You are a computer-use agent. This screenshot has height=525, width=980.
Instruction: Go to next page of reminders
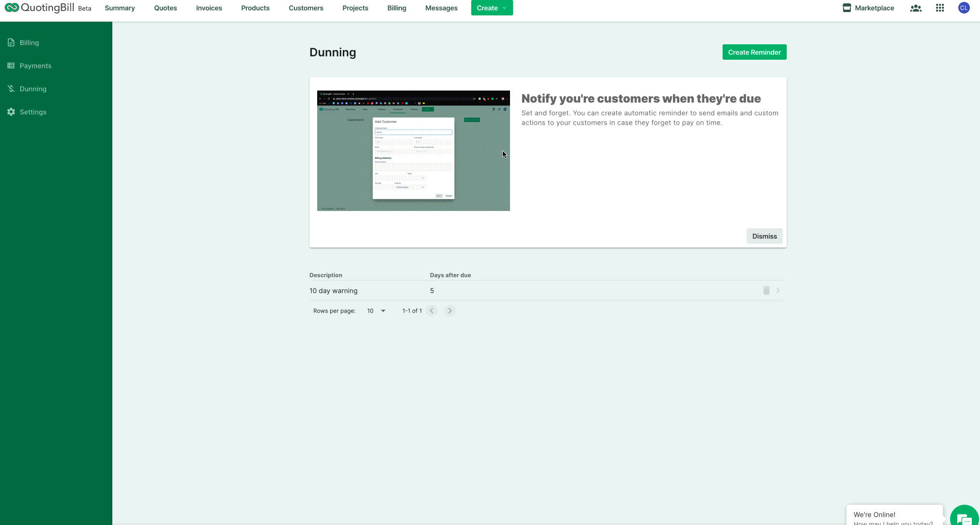tap(450, 311)
